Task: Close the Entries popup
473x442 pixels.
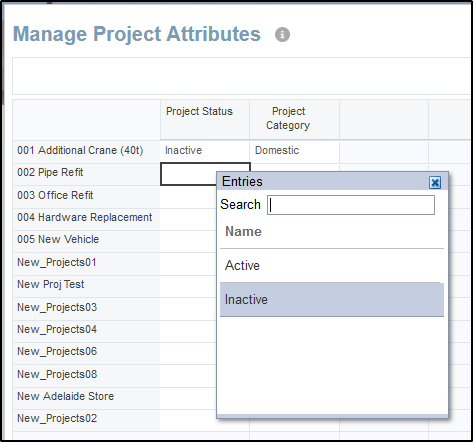Action: 435,182
